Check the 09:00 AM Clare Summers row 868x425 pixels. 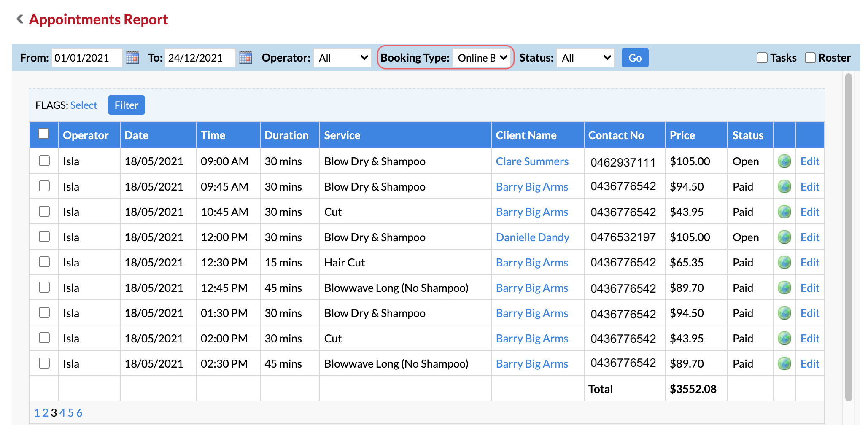[44, 161]
